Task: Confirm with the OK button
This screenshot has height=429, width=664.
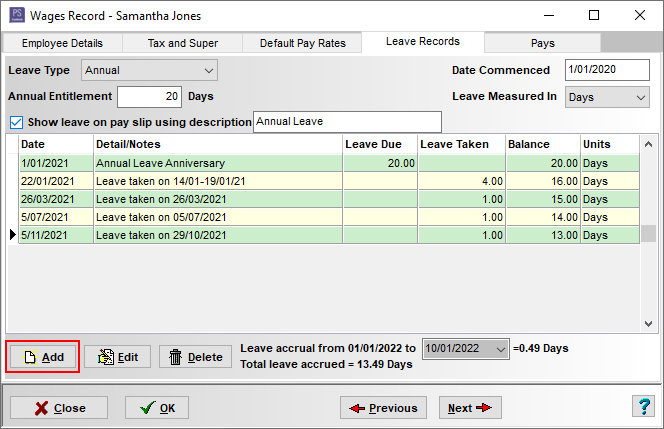Action: [x=156, y=408]
